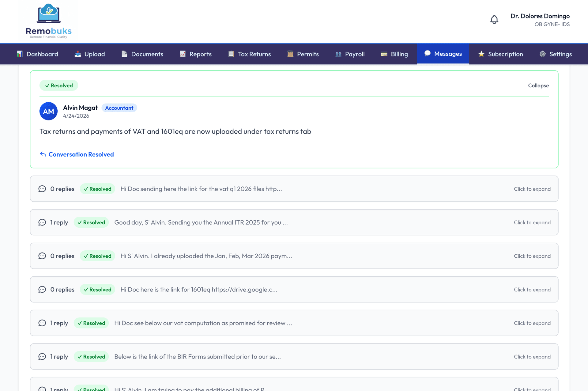Open the Billing tab
Viewport: 588px width, 391px height.
point(394,54)
